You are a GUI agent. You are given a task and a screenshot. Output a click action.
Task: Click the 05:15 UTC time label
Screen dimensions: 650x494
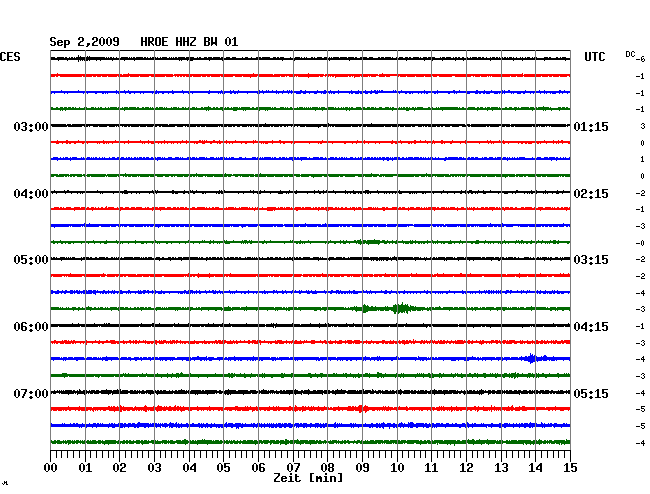pos(591,393)
